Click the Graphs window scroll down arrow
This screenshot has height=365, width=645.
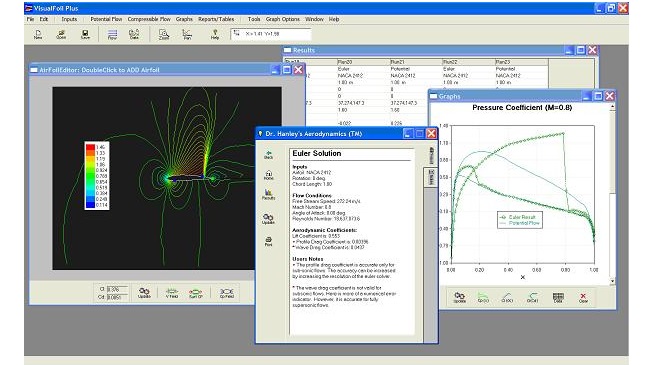click(612, 281)
